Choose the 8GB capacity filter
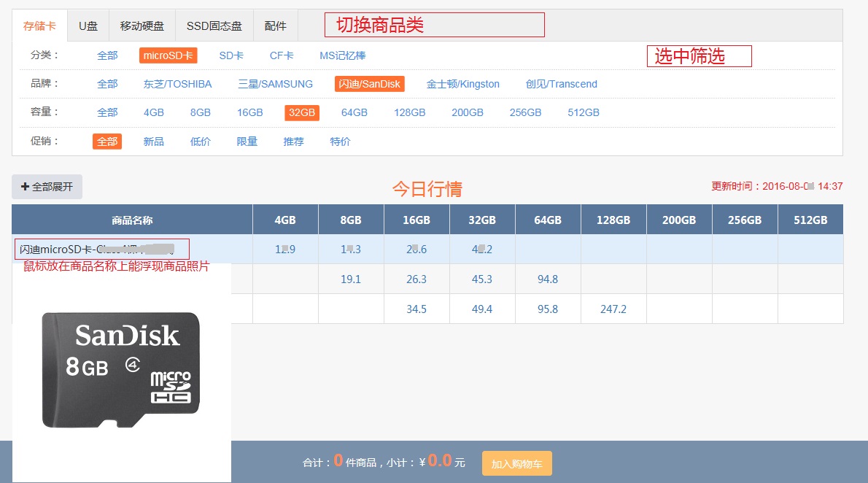 tap(201, 112)
